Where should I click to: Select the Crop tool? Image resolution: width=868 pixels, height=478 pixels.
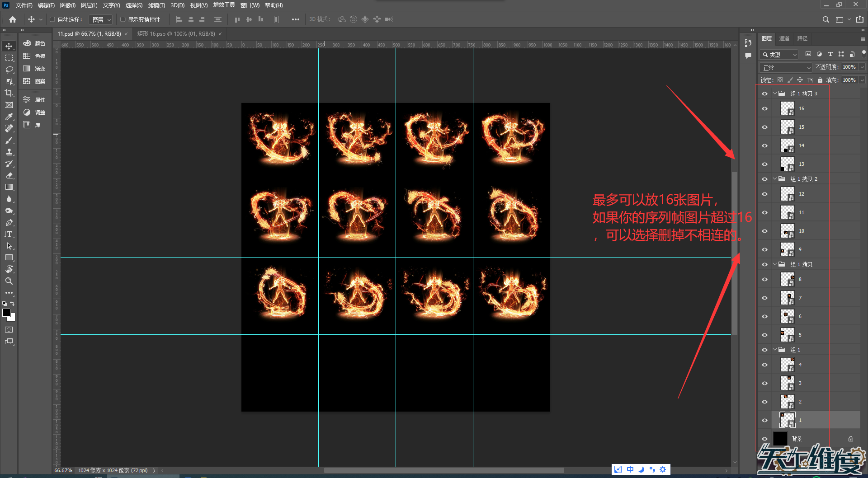point(9,93)
